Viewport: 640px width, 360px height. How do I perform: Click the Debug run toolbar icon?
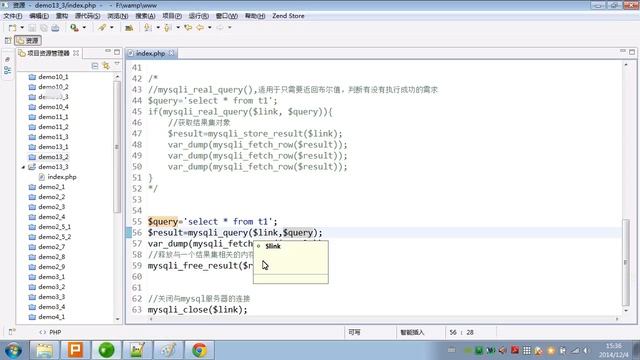(74, 28)
